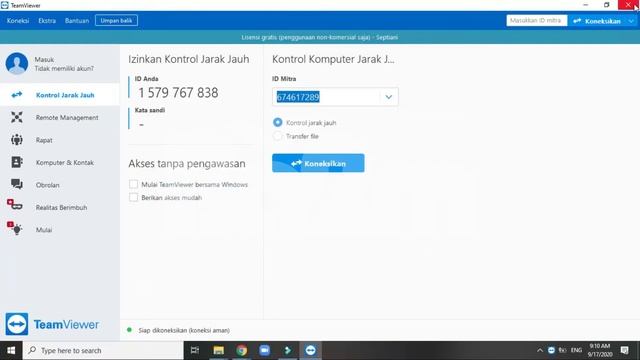The image size is (640, 360).
Task: Open the Ekstra menu
Action: point(47,20)
